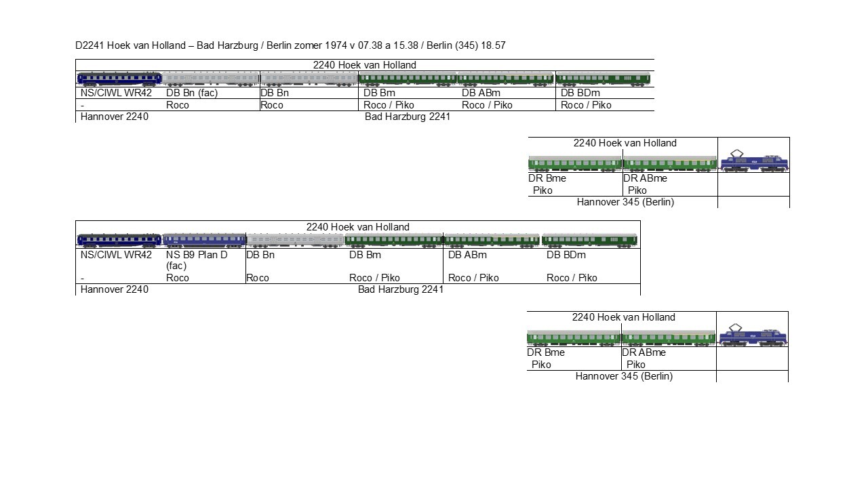Viewport: 868px width, 488px height.
Task: Click "Bad Harzburg 2241" below the "NS B9 Plan D" table
Action: (401, 289)
